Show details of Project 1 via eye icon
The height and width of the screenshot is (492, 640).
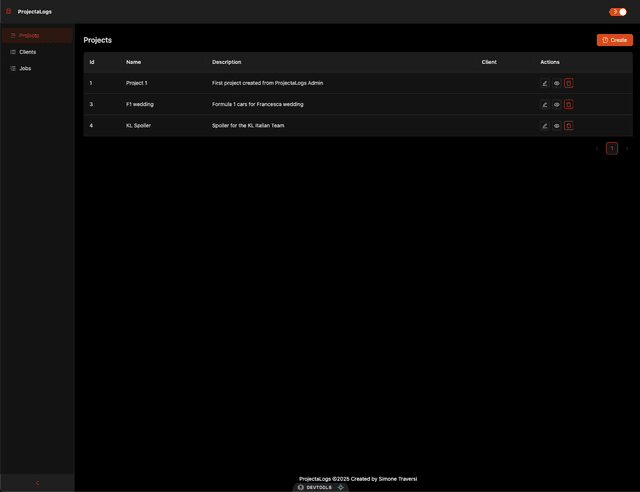click(557, 83)
